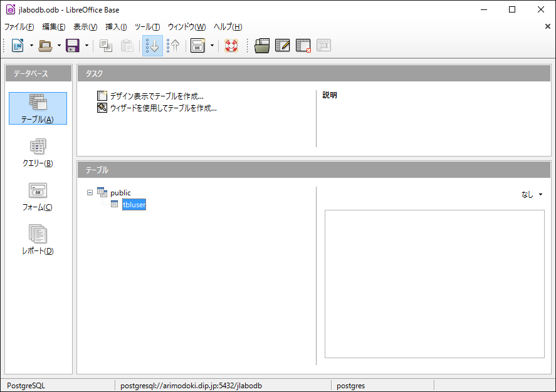Click the postgresql connection URL in status bar
Screen dimensions: 556x392
pos(191,386)
